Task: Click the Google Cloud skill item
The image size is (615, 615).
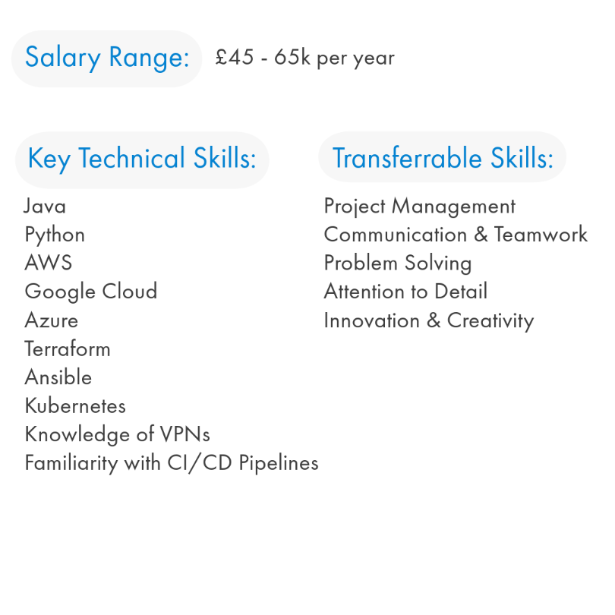Action: [91, 292]
